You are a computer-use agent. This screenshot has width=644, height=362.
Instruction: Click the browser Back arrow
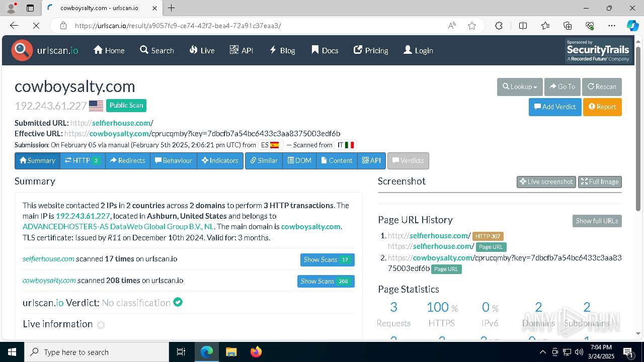click(x=14, y=26)
